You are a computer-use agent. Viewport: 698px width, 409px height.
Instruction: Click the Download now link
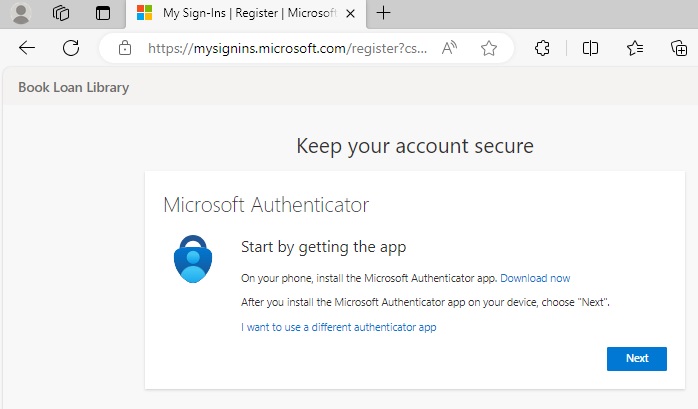(x=535, y=278)
